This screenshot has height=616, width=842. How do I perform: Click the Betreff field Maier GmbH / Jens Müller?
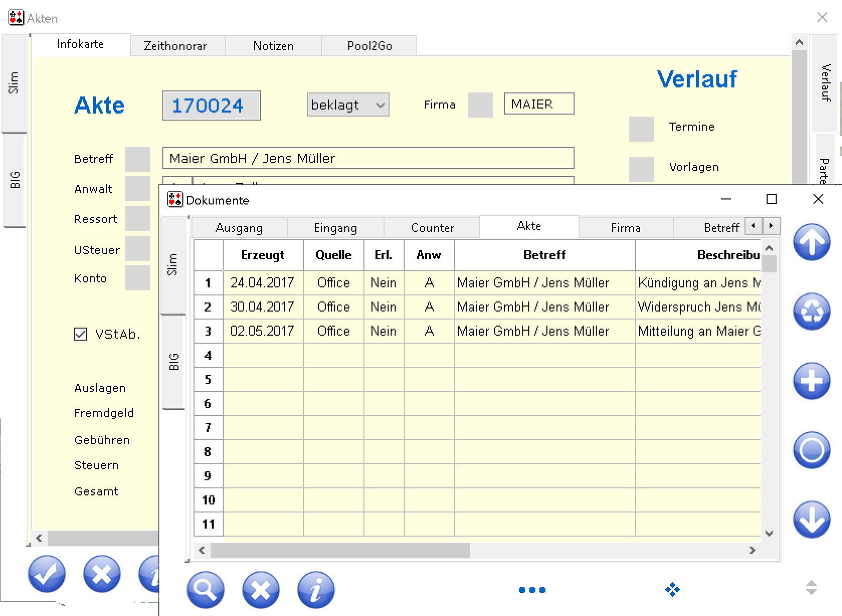pyautogui.click(x=368, y=158)
